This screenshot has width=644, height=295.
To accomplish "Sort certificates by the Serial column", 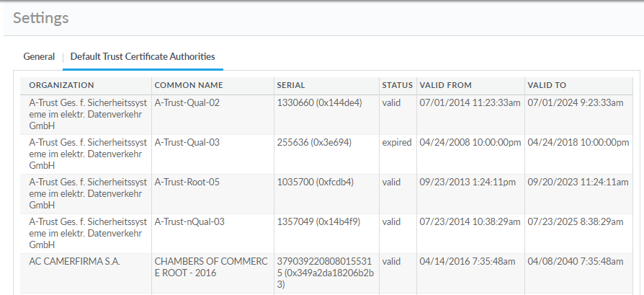I will point(291,85).
